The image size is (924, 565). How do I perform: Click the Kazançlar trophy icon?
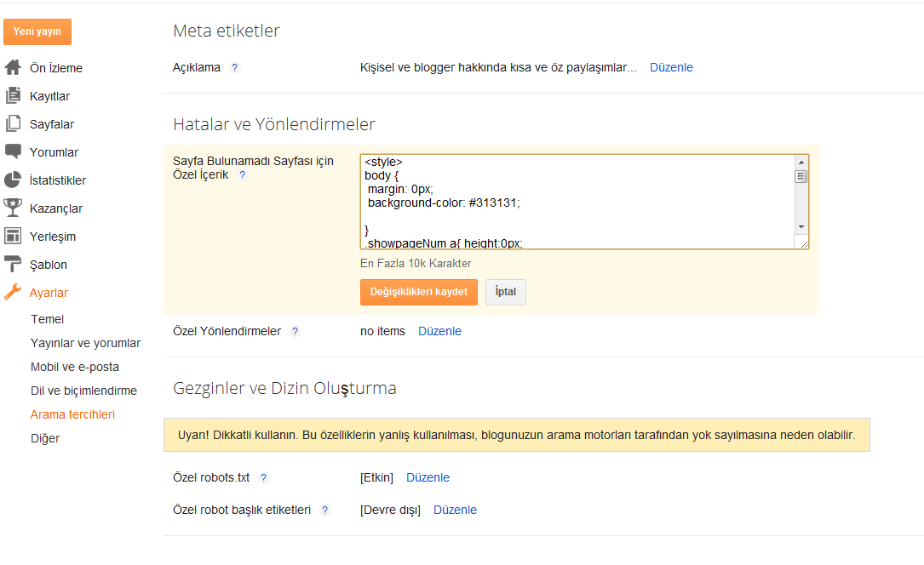pyautogui.click(x=13, y=208)
